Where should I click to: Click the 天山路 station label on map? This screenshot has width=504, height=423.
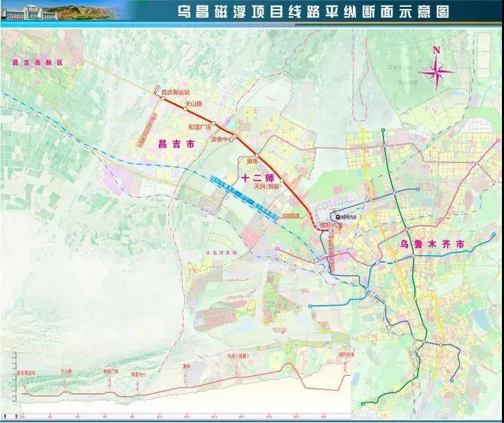tap(194, 104)
